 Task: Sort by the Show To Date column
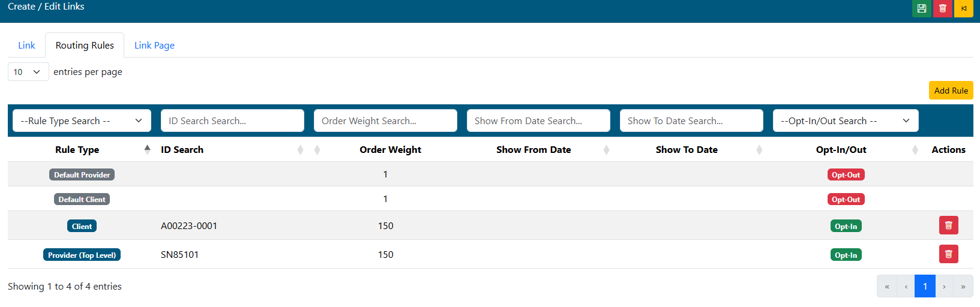tap(687, 150)
